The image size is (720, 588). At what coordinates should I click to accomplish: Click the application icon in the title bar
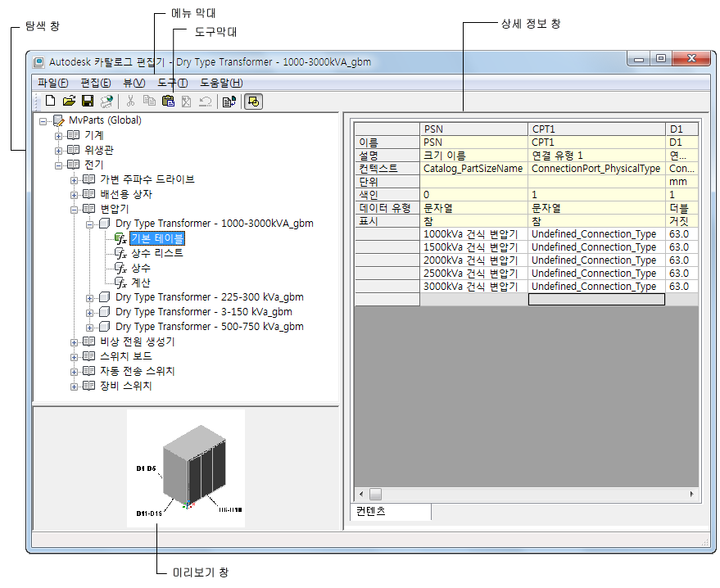point(39,62)
